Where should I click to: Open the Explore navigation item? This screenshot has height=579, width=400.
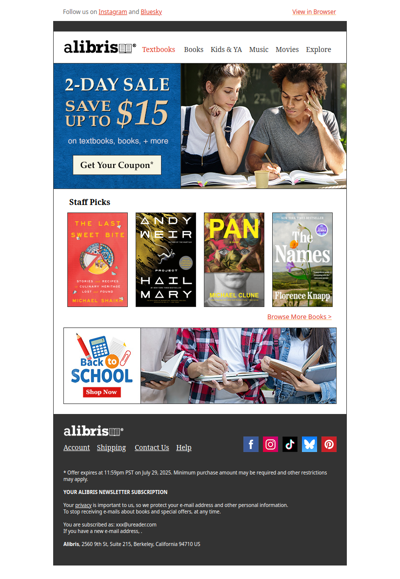(318, 49)
